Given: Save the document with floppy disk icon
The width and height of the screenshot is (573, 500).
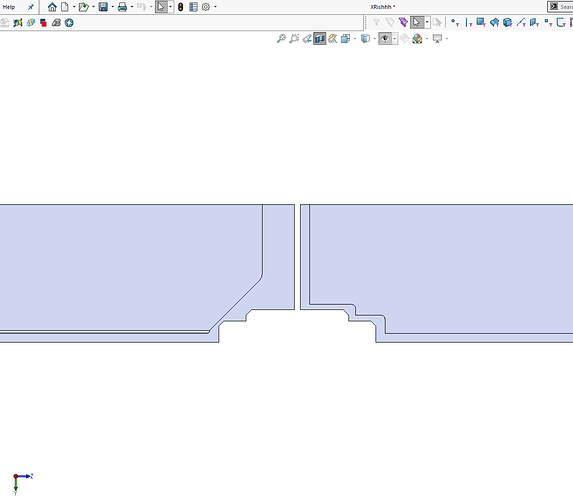Looking at the screenshot, I should 103,7.
